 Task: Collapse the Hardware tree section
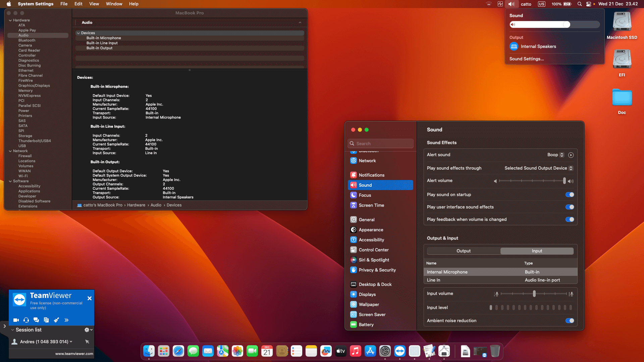coord(10,20)
